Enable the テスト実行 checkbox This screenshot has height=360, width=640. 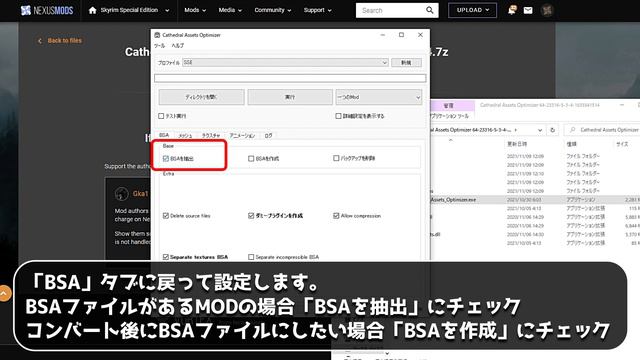click(x=161, y=116)
